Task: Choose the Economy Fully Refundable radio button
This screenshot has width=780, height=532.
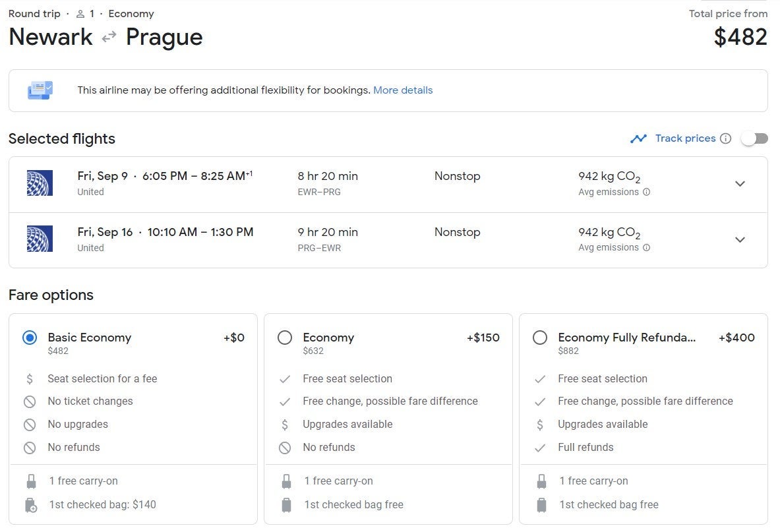Action: [540, 338]
